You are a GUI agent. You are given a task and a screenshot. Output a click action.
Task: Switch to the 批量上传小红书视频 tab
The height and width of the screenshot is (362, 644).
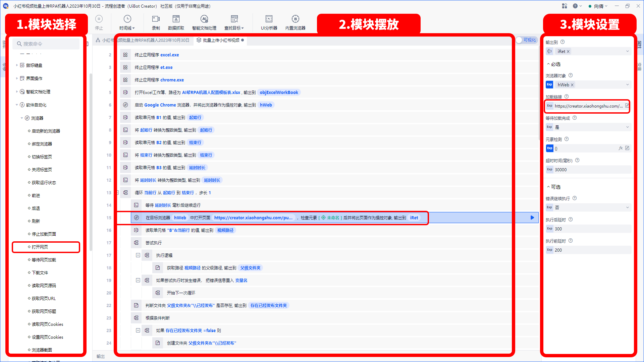point(221,40)
